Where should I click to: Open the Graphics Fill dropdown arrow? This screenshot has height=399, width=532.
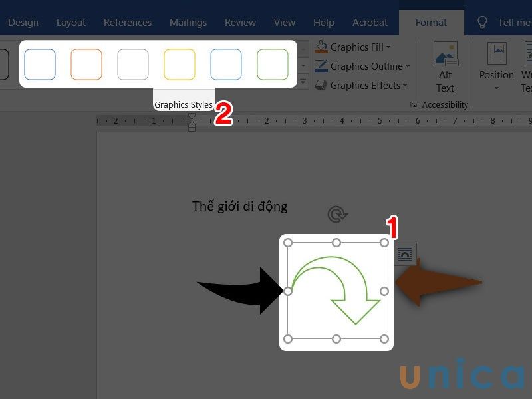(x=388, y=47)
